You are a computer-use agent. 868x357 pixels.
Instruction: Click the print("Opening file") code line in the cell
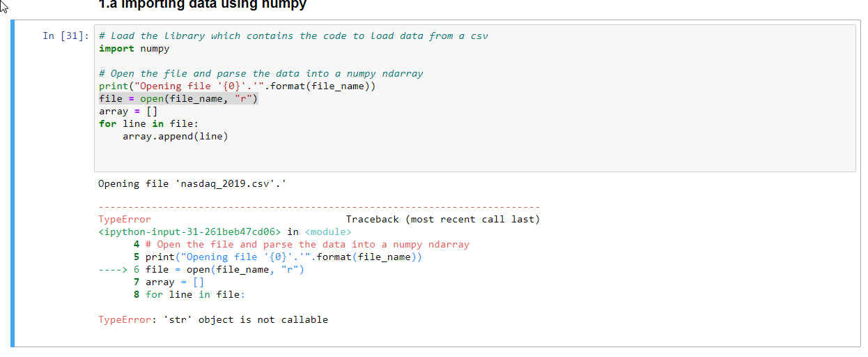[237, 86]
